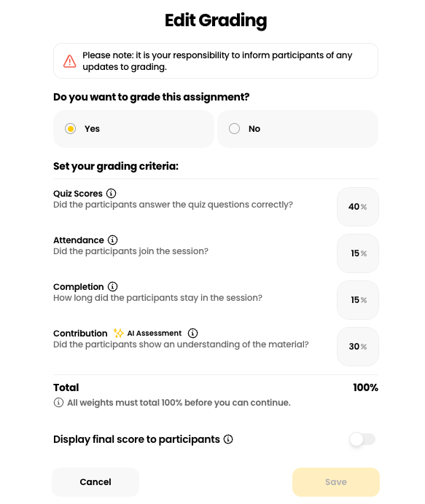Edit the Contribution 30% weight field

[x=358, y=347]
